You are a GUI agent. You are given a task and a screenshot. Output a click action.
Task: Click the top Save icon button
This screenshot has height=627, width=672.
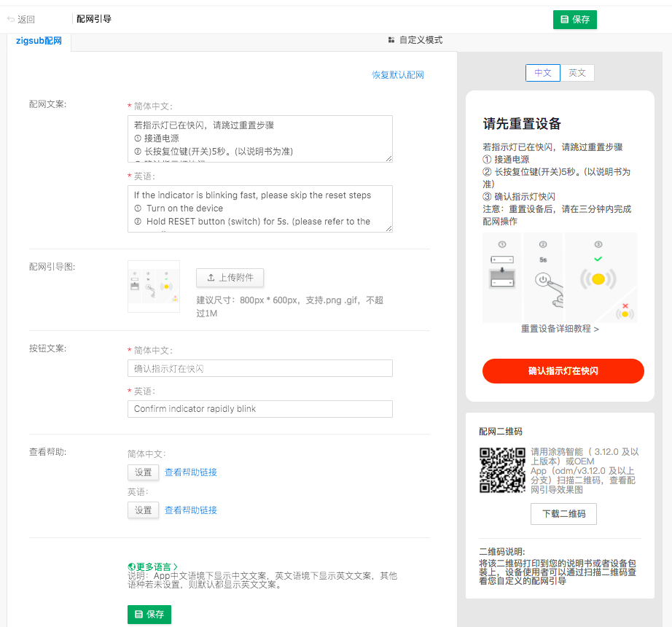click(x=565, y=20)
